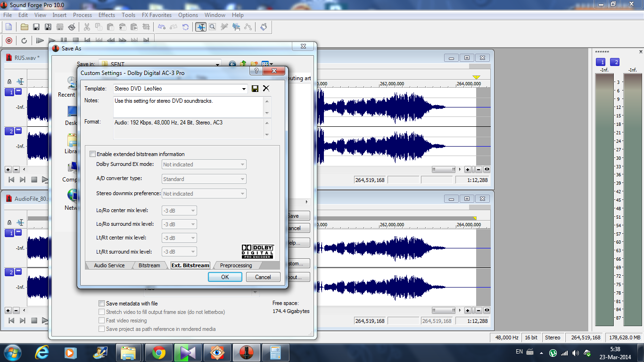Select meter channel 2 button
The image size is (644, 362).
point(615,62)
